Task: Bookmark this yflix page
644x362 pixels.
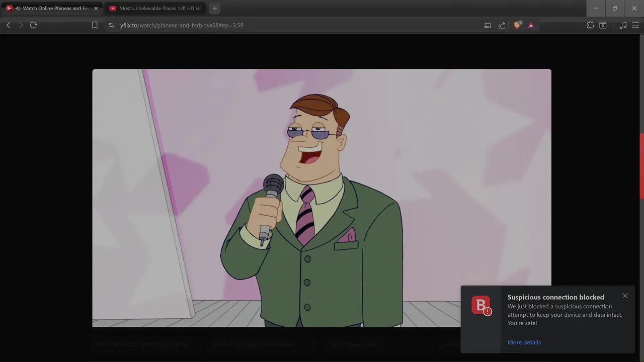Action: coord(95,25)
